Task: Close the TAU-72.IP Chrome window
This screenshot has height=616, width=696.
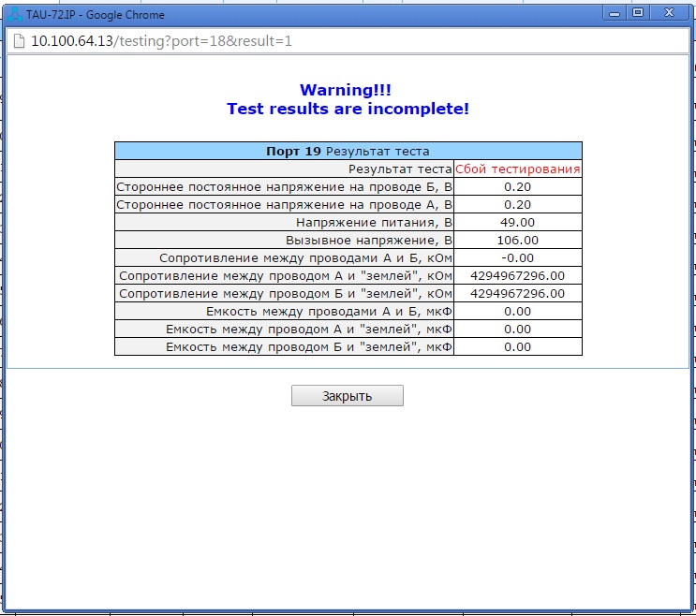Action: tap(670, 13)
